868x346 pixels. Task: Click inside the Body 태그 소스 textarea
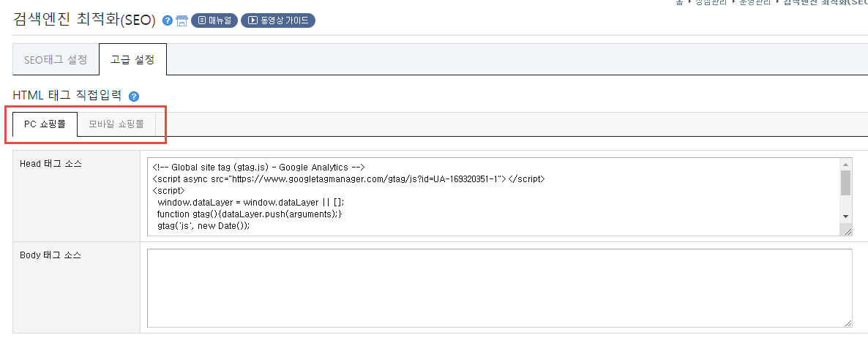click(x=499, y=288)
